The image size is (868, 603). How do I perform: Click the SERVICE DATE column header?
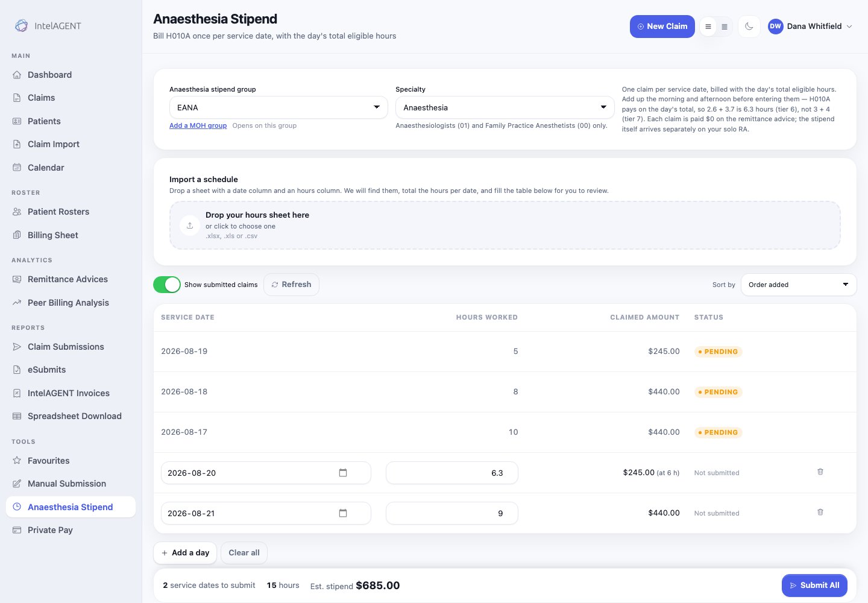[x=187, y=317]
